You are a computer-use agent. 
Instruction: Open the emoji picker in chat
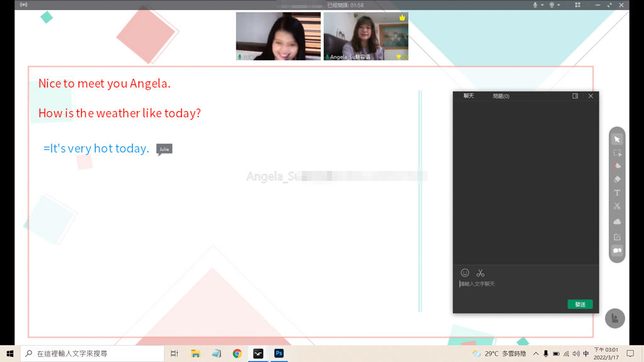[465, 273]
